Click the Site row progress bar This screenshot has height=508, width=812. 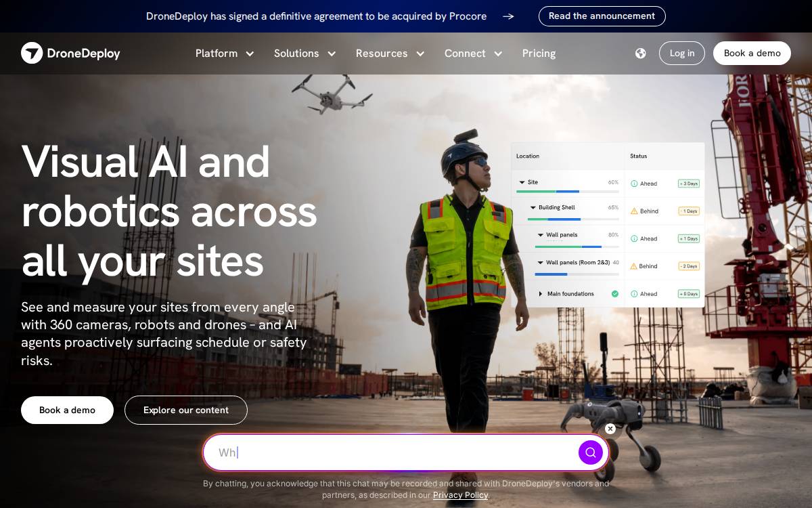(x=567, y=192)
